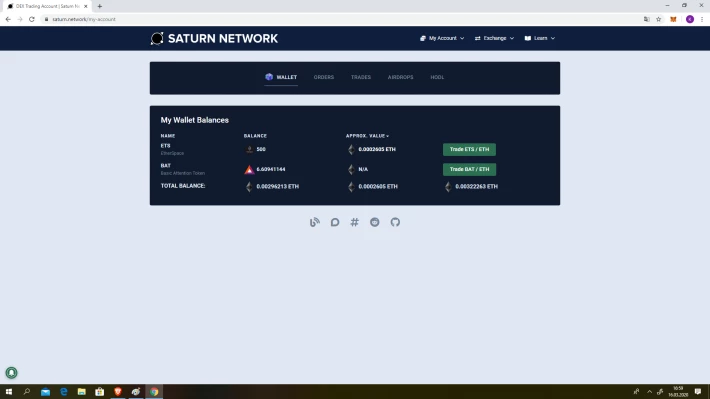Expand the Learn dropdown menu
The height and width of the screenshot is (399, 710).
pyautogui.click(x=540, y=38)
